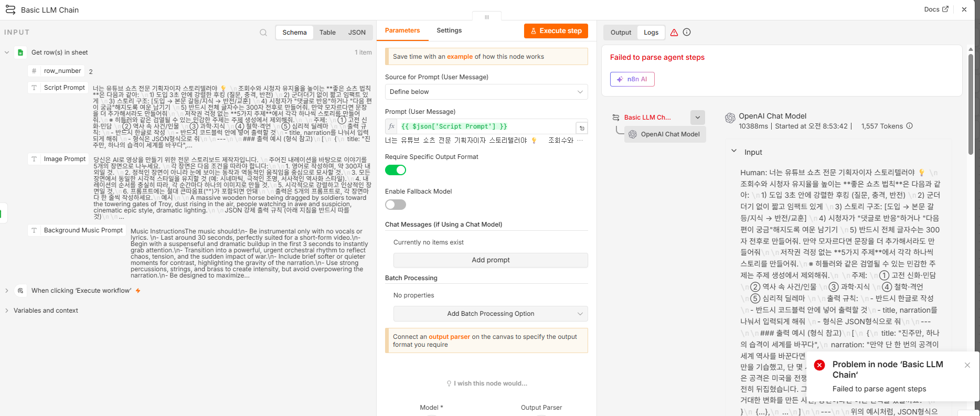Click the hash icon on the row_number field
This screenshot has width=980, height=416.
(x=34, y=71)
